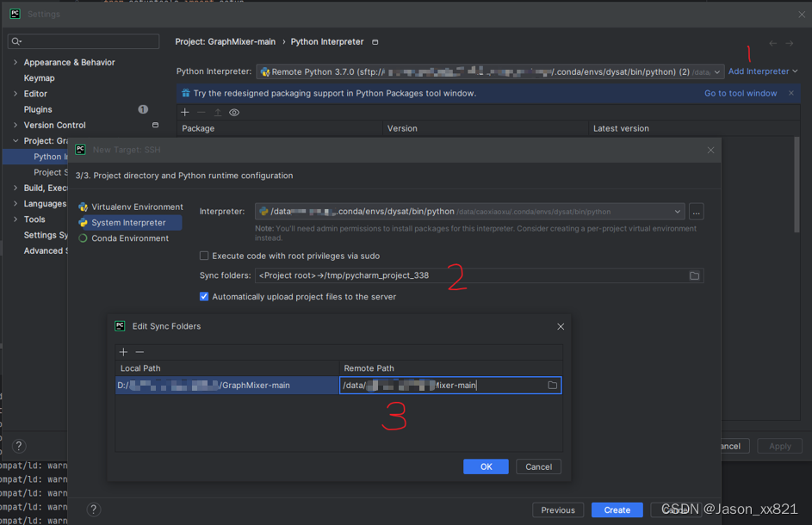
Task: Select System Interpreter option
Action: coord(129,223)
